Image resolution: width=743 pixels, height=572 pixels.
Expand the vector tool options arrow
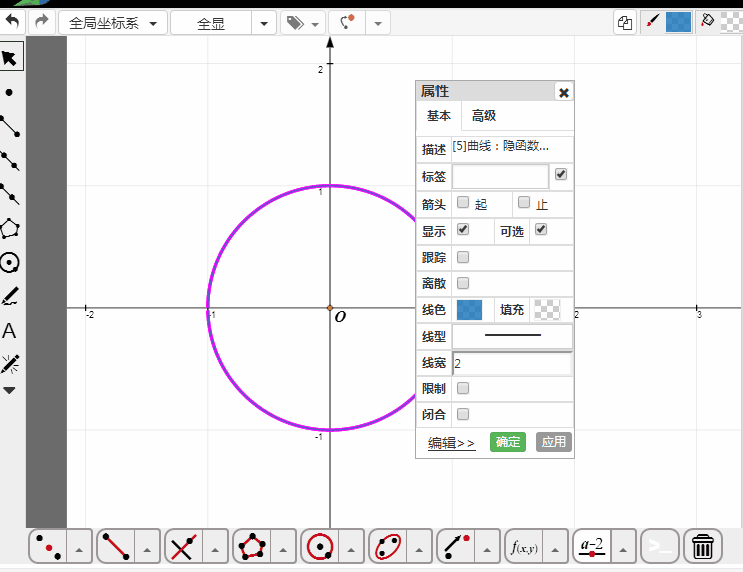pyautogui.click(x=487, y=550)
